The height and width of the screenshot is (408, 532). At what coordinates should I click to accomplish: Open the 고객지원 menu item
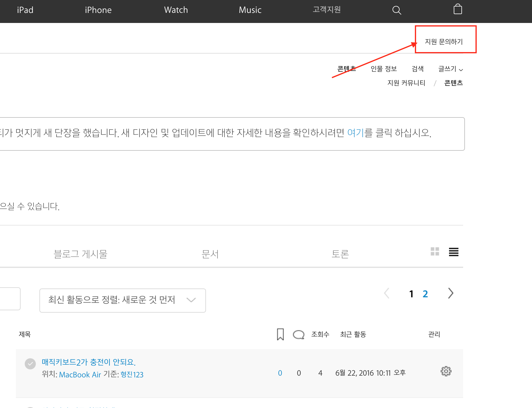pos(327,10)
